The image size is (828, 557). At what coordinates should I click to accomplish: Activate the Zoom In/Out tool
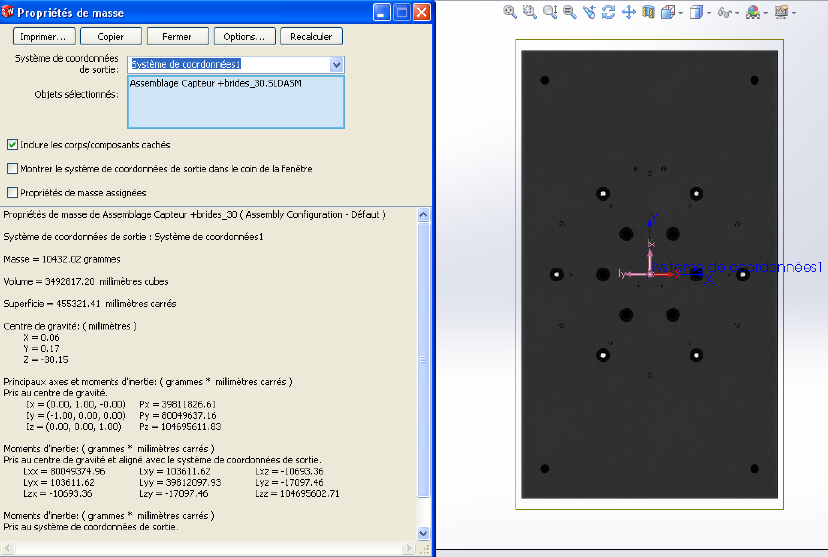click(x=550, y=12)
